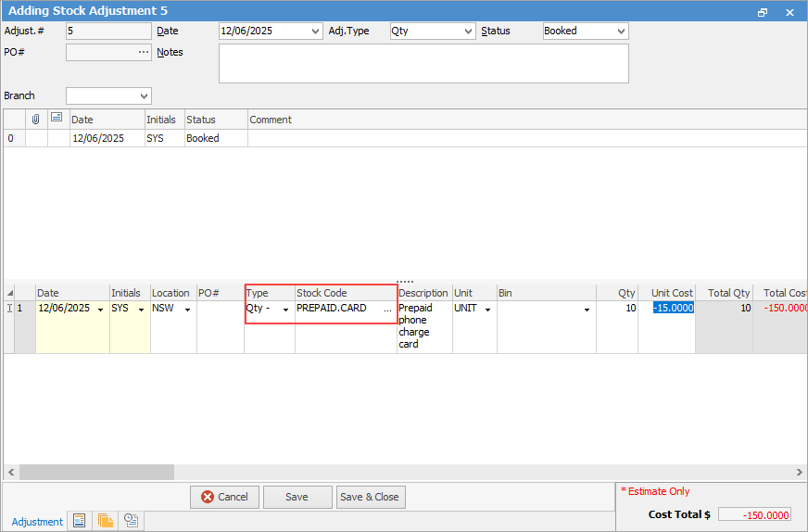Click the Location column header
This screenshot has width=808, height=532.
point(173,293)
